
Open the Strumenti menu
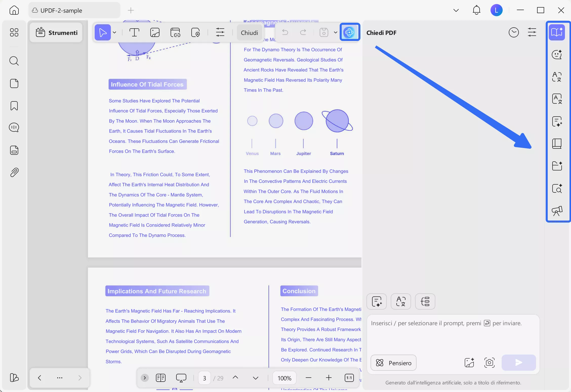(56, 33)
